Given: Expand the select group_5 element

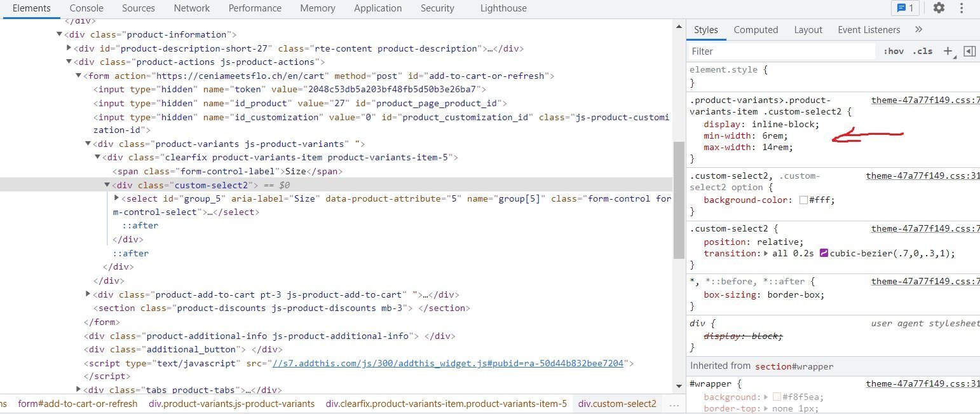Looking at the screenshot, I should coord(116,198).
